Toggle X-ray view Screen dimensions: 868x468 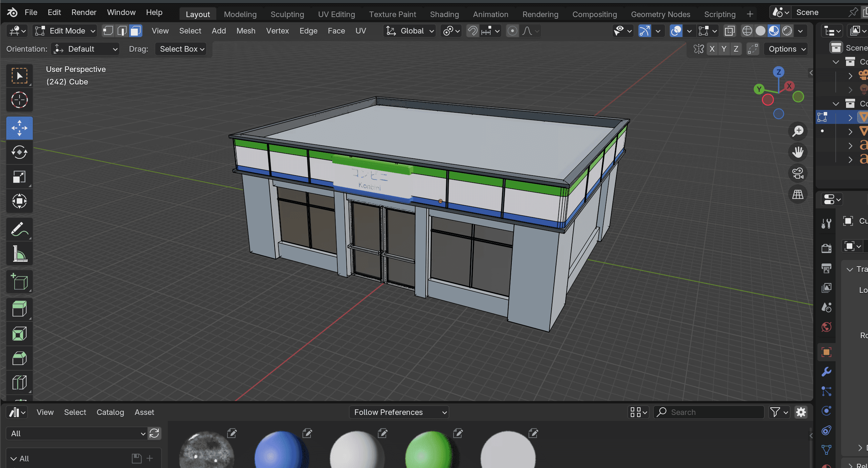point(729,31)
